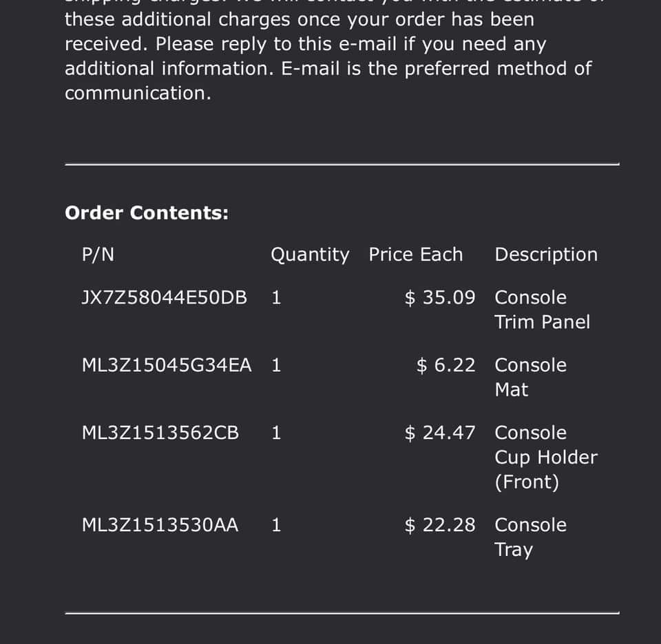Click the Console Trim Panel description
Image resolution: width=661 pixels, height=644 pixels.
pos(542,310)
